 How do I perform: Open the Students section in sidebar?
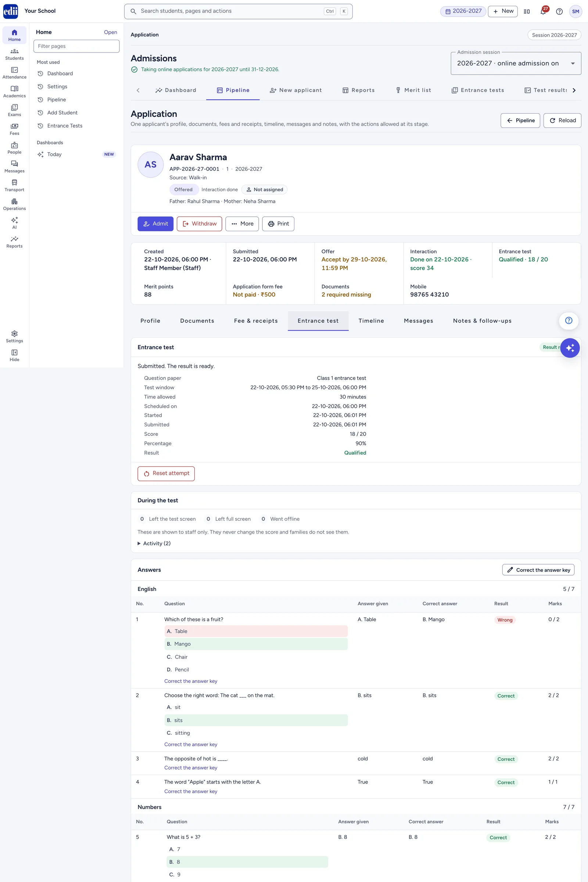point(14,54)
